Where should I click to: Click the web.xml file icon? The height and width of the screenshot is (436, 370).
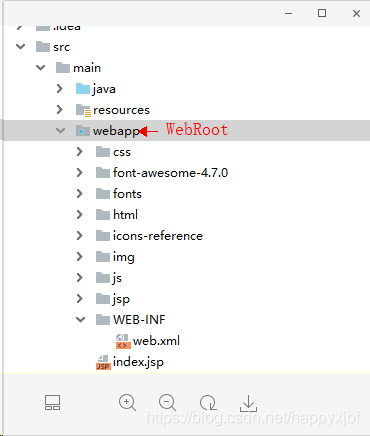coord(123,341)
